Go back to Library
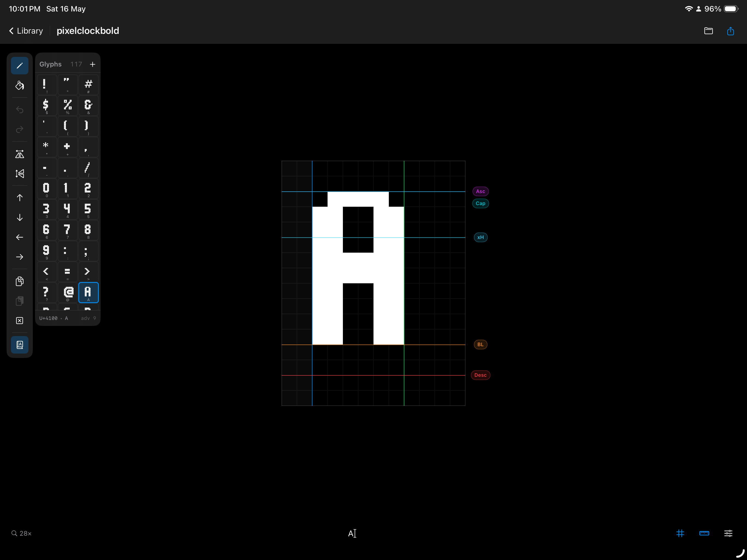Image resolution: width=747 pixels, height=560 pixels. click(x=26, y=31)
